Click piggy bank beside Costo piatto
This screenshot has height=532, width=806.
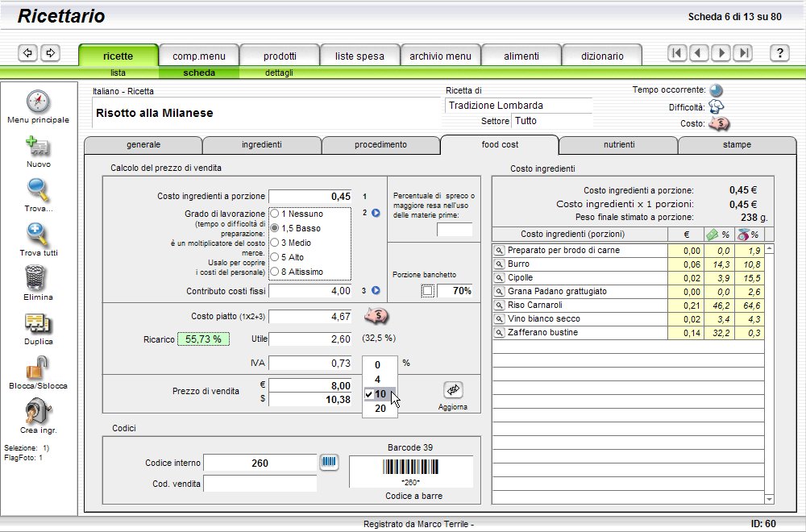(x=376, y=316)
